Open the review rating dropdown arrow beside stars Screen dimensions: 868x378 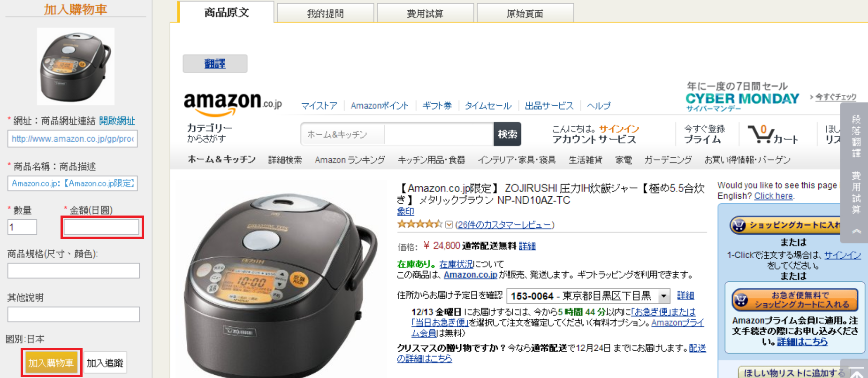click(449, 224)
